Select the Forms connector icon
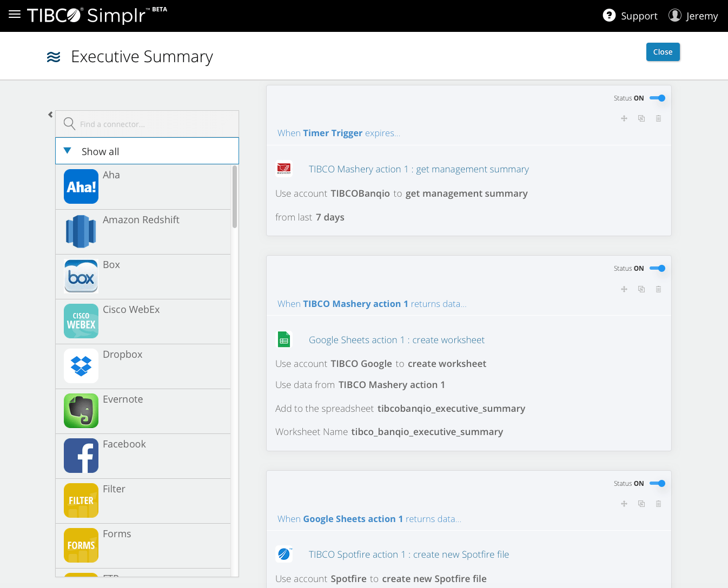 pos(81,545)
